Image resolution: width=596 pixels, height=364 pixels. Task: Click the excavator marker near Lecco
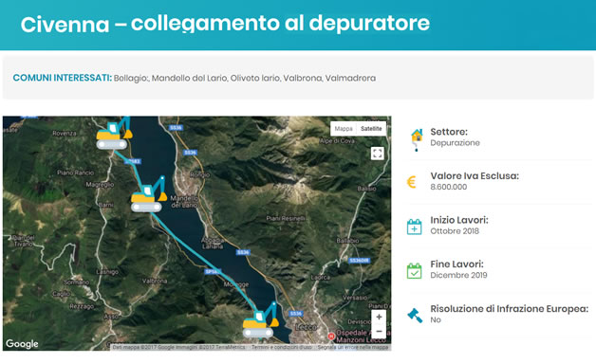(261, 320)
